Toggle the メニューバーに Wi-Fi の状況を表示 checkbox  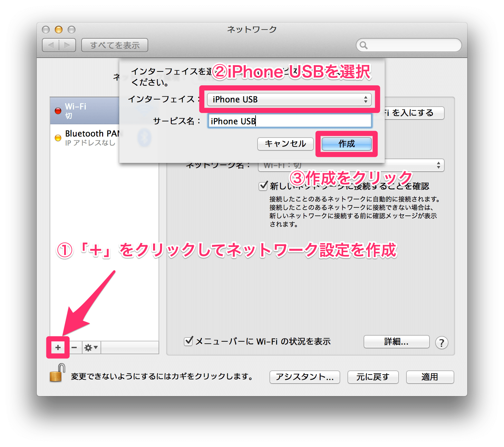188,341
